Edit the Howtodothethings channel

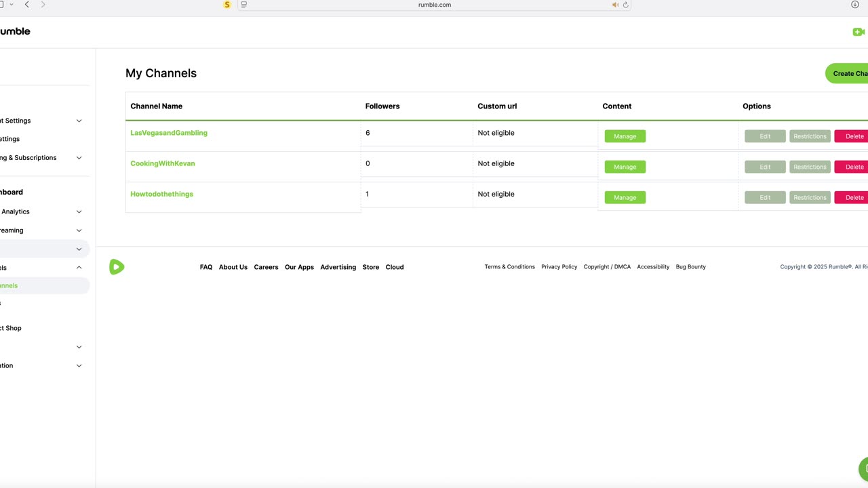point(765,197)
